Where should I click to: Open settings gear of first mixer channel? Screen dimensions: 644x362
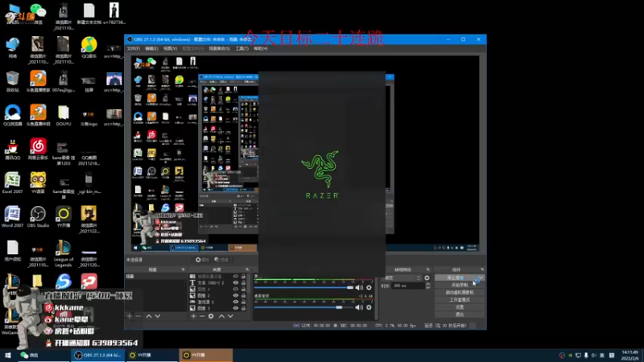369,288
